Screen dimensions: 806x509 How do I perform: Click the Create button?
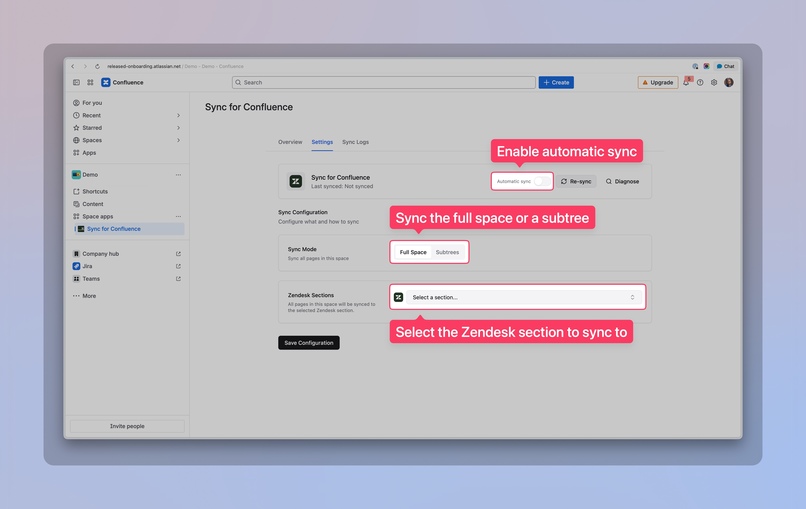(556, 82)
